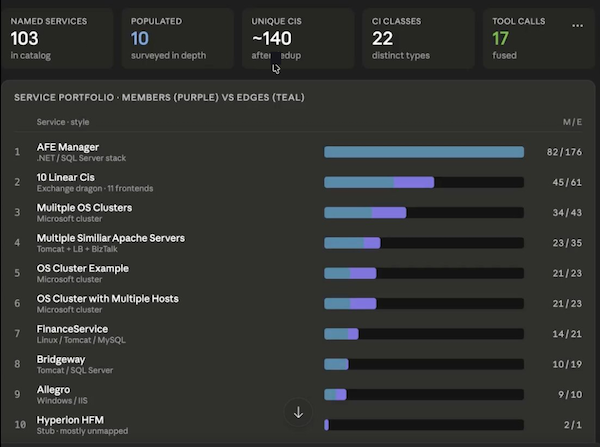
Task: Select the CI Classes 22 card
Action: pos(419,38)
